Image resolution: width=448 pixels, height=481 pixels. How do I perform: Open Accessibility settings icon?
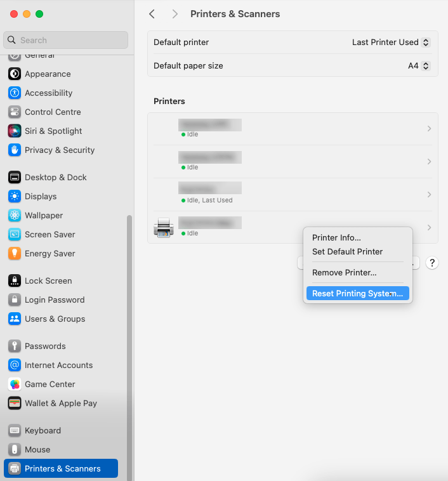pos(15,93)
